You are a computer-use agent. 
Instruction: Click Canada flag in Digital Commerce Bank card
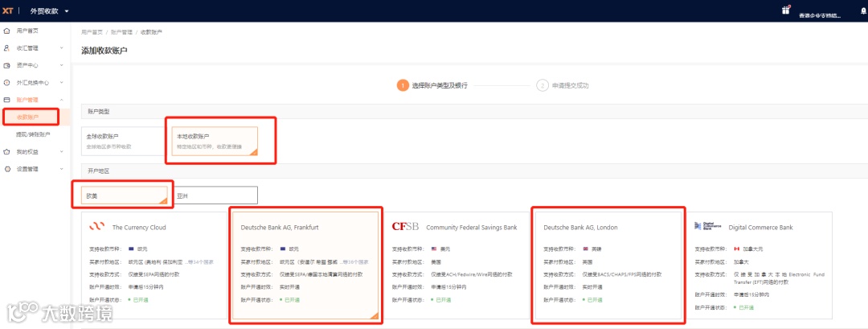click(737, 249)
